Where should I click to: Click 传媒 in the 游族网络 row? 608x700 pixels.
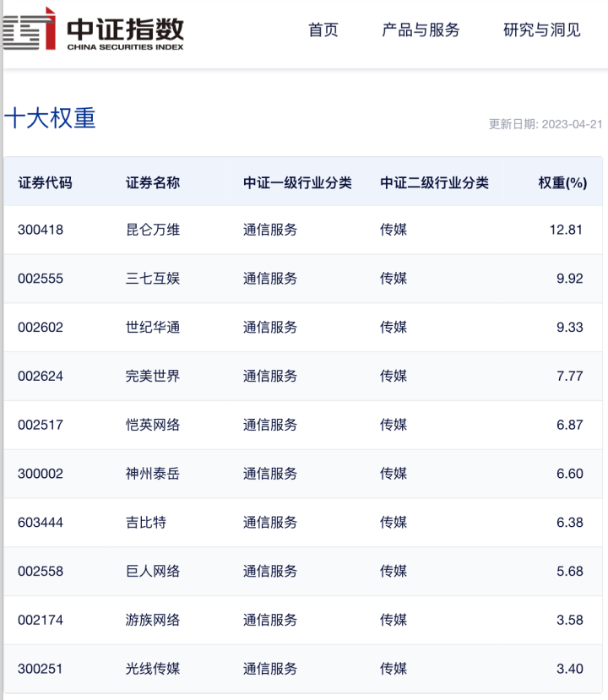pyautogui.click(x=394, y=620)
